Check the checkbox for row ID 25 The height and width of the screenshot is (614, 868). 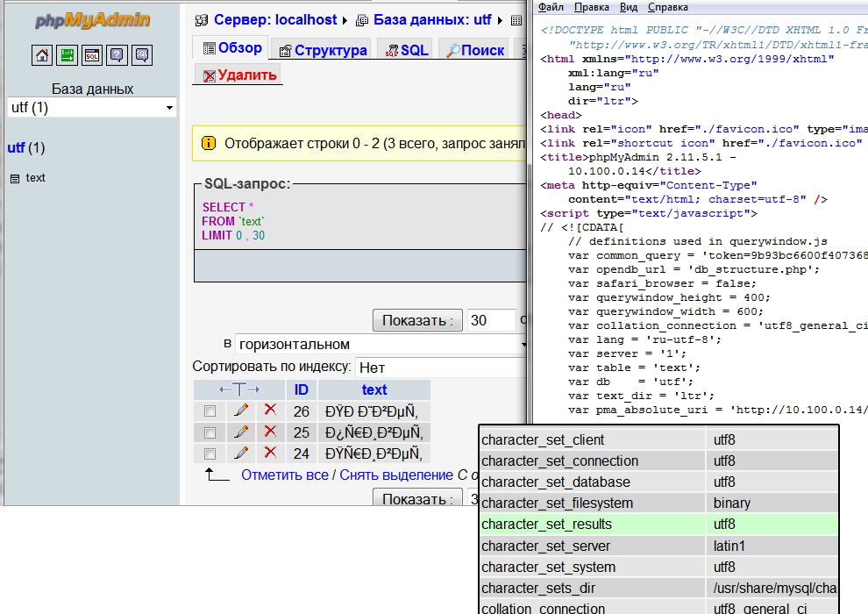210,432
